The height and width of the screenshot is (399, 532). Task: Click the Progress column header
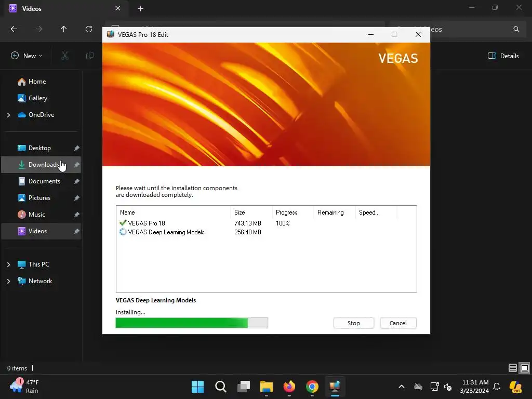293,212
